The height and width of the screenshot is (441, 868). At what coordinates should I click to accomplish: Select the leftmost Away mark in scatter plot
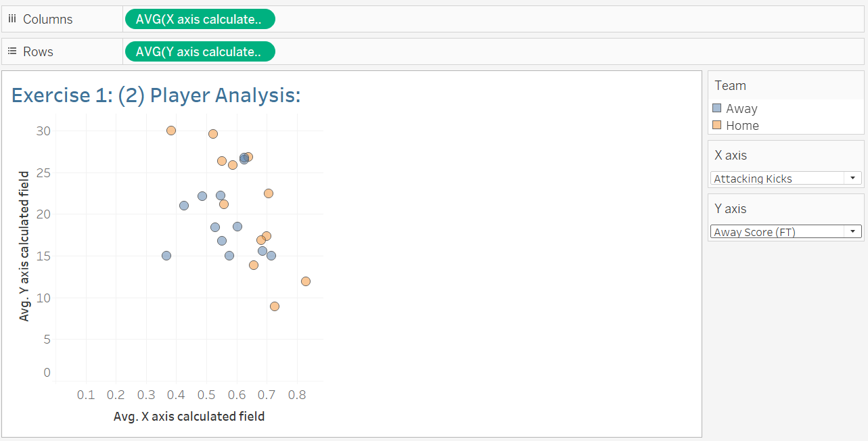pos(166,256)
